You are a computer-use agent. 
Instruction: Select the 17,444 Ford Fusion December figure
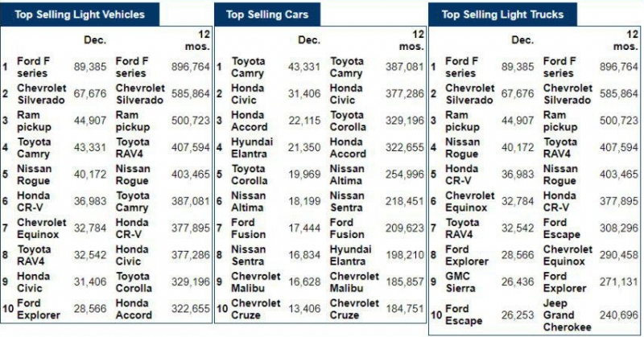[304, 228]
